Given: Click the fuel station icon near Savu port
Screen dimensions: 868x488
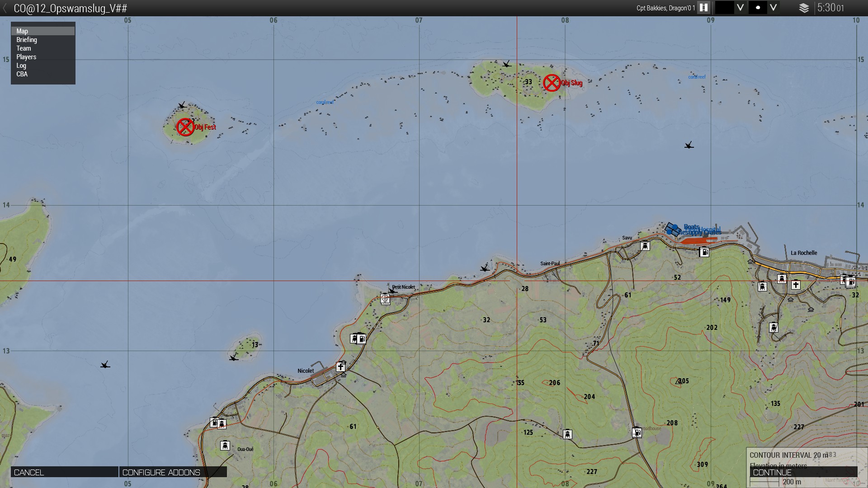Looking at the screenshot, I should 704,252.
